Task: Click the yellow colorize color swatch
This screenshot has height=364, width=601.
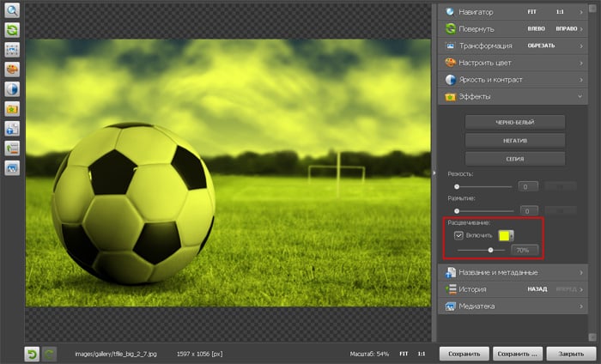Action: [x=505, y=234]
